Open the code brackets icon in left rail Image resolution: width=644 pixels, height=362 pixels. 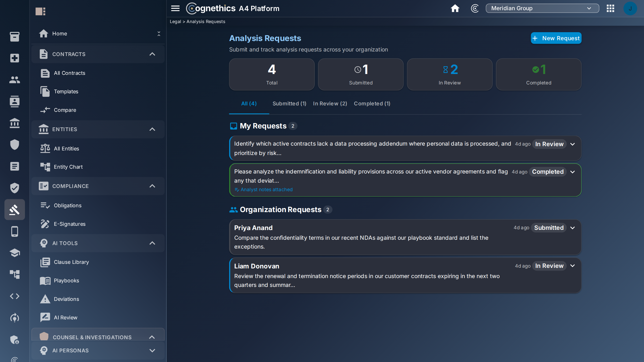(x=14, y=296)
